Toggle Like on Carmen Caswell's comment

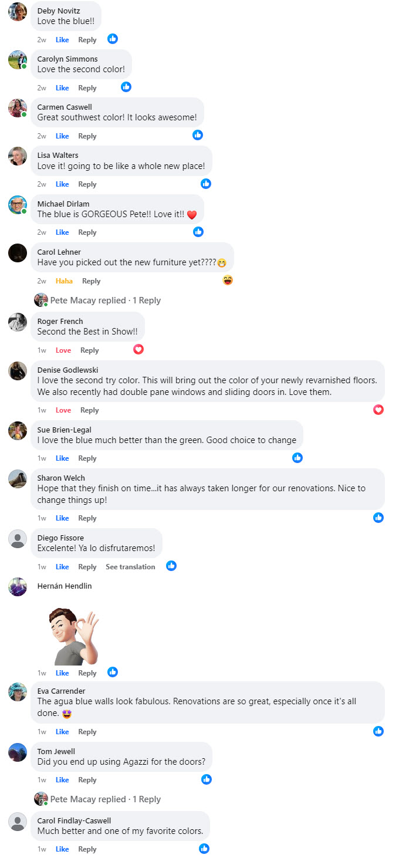(62, 136)
